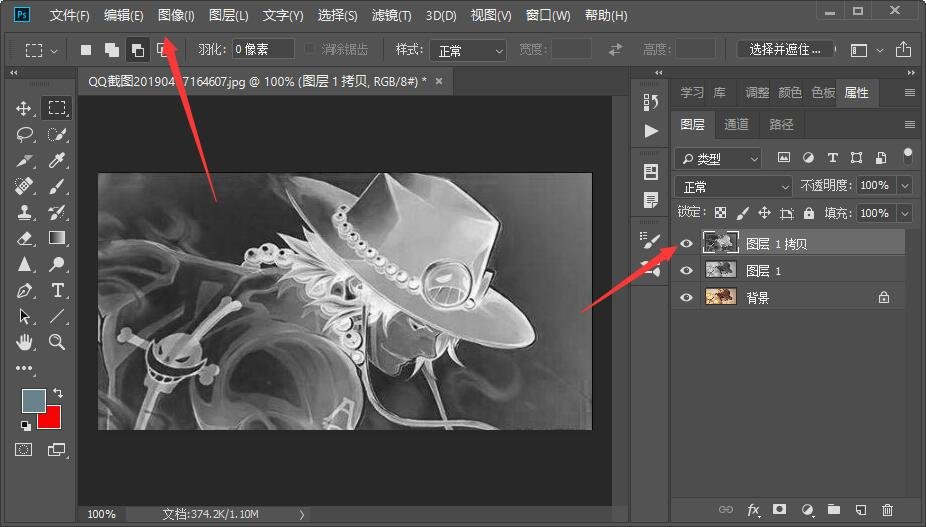Choose New Selection mode
Screen dimensions: 926x527
click(86, 50)
